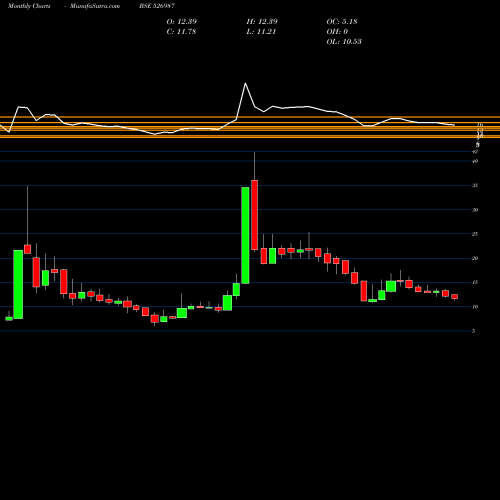The image size is (500, 500).
Task: Click the open value 'O: 12.39'
Action: (182, 22)
